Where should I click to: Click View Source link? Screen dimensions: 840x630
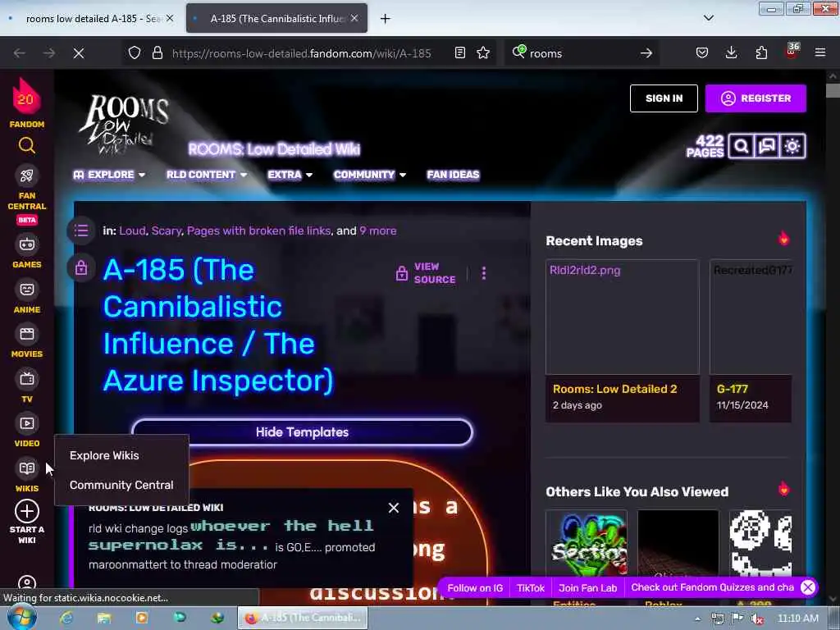pos(427,273)
